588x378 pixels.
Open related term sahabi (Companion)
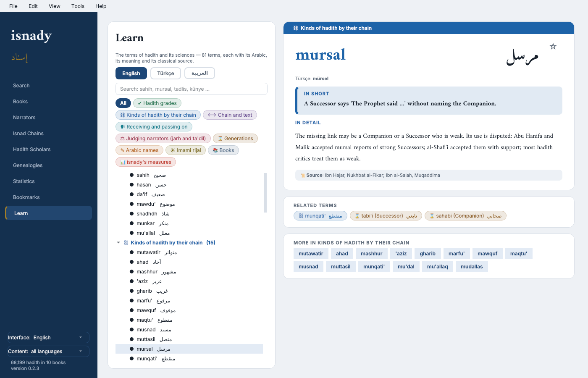[x=465, y=216]
